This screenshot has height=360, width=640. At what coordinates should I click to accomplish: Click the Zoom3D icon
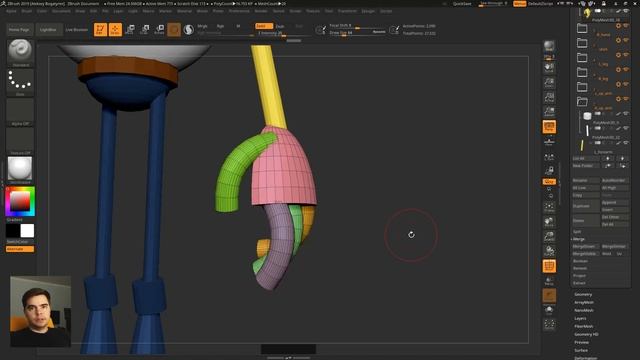(549, 237)
